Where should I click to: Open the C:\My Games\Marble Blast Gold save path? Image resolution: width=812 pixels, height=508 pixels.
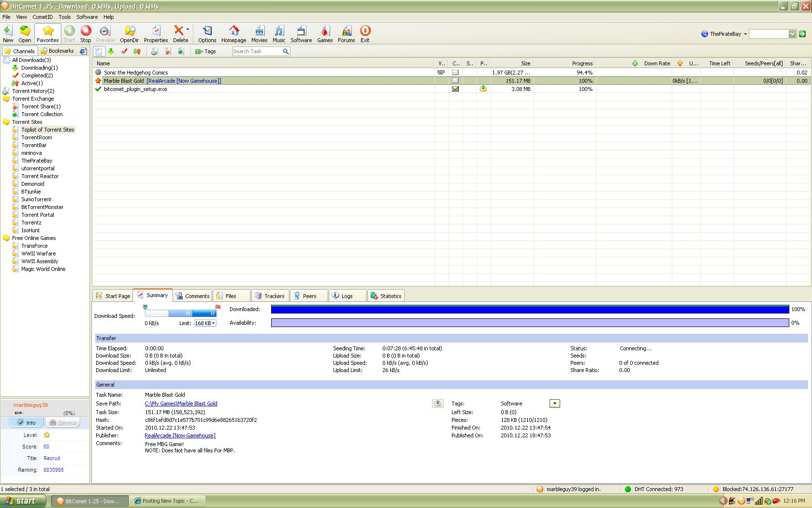pyautogui.click(x=181, y=403)
